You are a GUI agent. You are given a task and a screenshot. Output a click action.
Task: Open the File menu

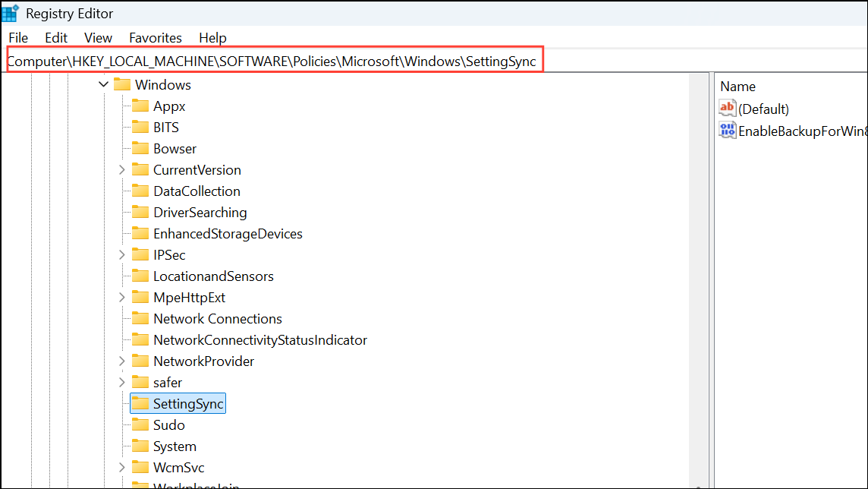[18, 38]
